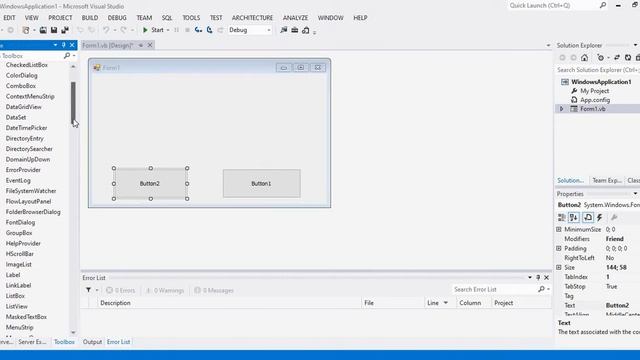Click the Categorized view icon in Properties
This screenshot has width=640, height=360.
[562, 218]
